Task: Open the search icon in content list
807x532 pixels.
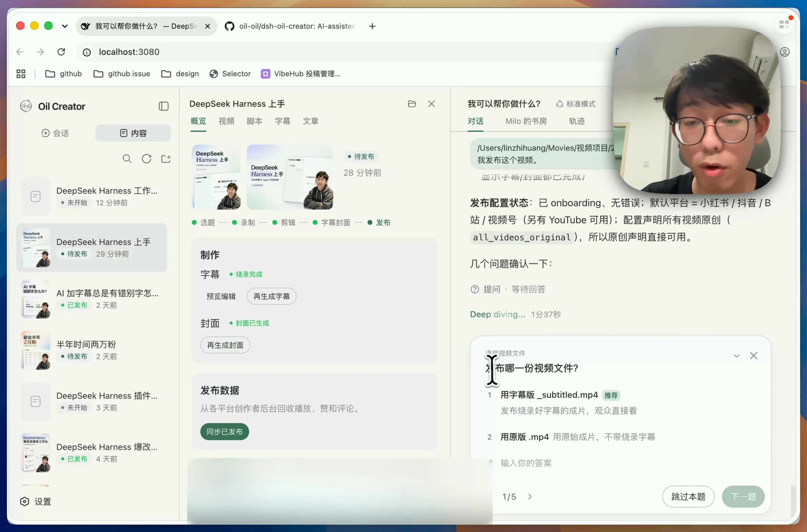Action: click(x=127, y=159)
